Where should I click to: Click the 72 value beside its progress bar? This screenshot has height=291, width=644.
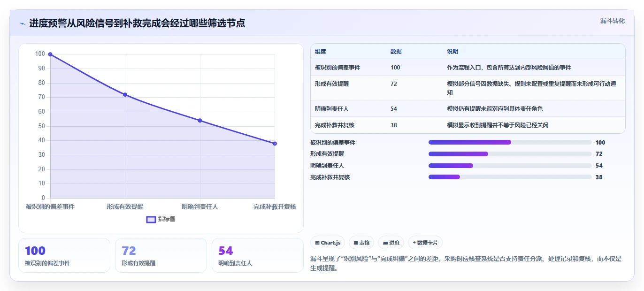point(599,154)
